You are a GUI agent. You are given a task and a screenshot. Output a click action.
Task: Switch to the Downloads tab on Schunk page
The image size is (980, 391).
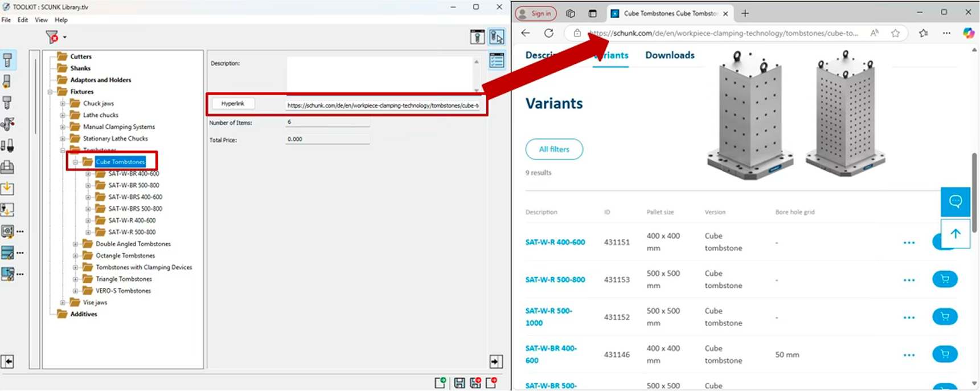click(x=670, y=55)
